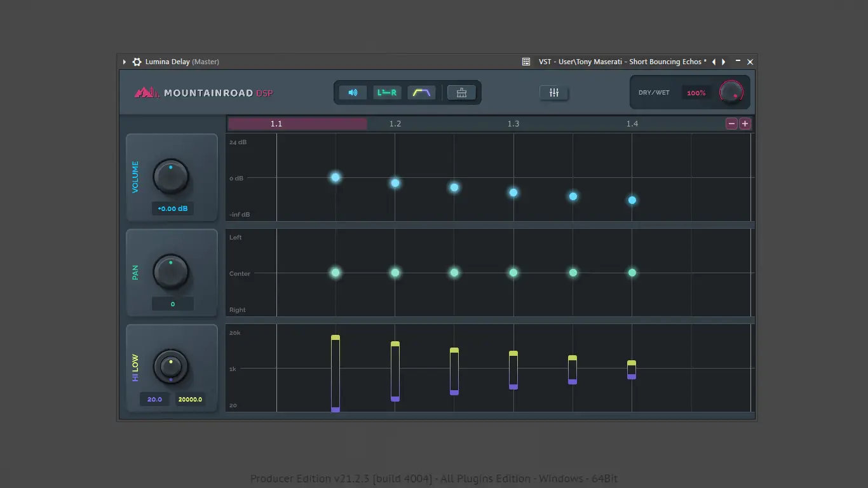Select the volume echoes view icon
868x488 pixels.
coord(353,92)
